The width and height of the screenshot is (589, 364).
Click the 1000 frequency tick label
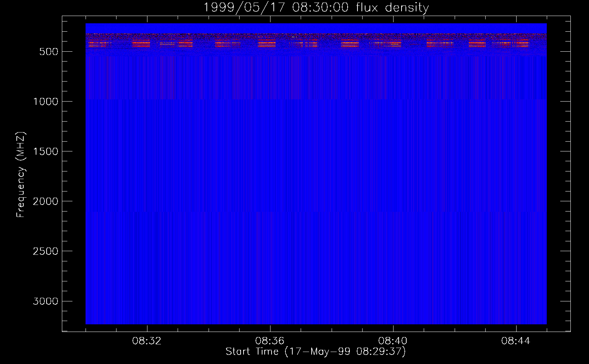[46, 102]
